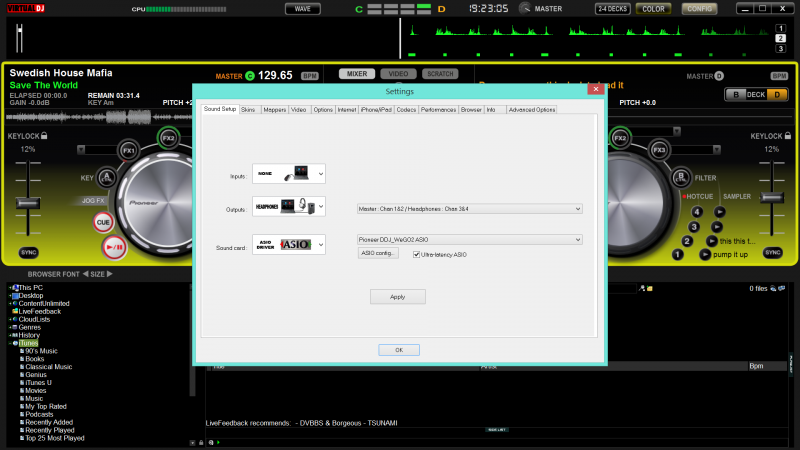Viewport: 800px width, 450px height.
Task: Select waveform zoom level 3
Action: (780, 48)
